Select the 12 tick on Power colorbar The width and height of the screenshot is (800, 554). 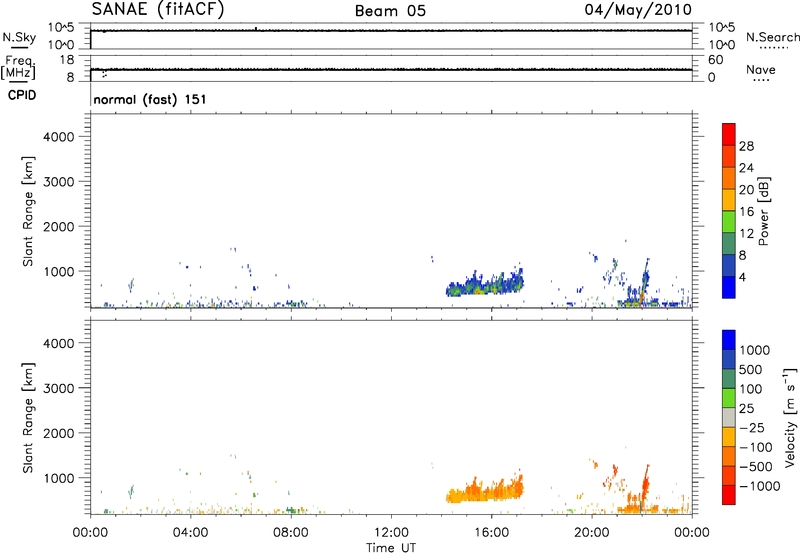point(746,234)
